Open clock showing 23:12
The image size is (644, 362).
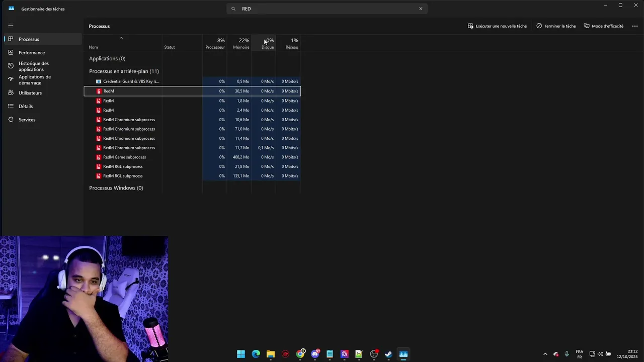pyautogui.click(x=628, y=354)
